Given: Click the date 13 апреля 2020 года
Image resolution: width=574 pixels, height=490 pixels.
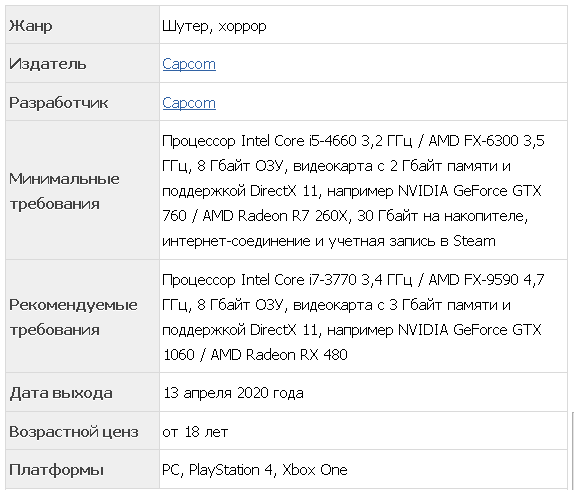Looking at the screenshot, I should point(233,393).
